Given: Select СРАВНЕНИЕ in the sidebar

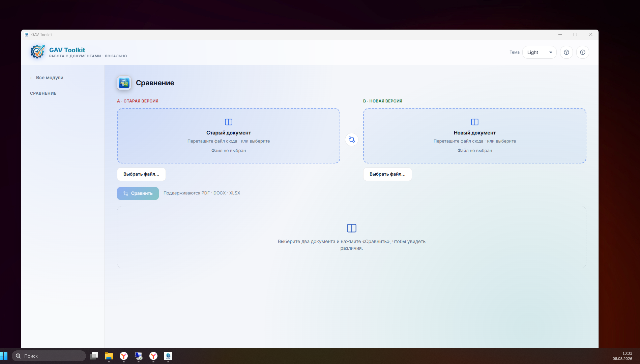Looking at the screenshot, I should [43, 93].
